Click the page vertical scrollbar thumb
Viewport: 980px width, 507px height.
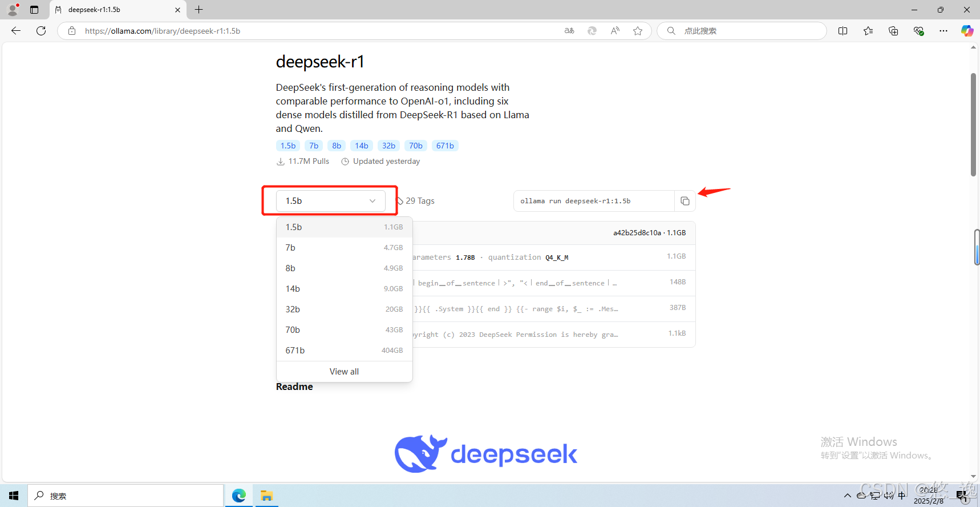[973, 124]
